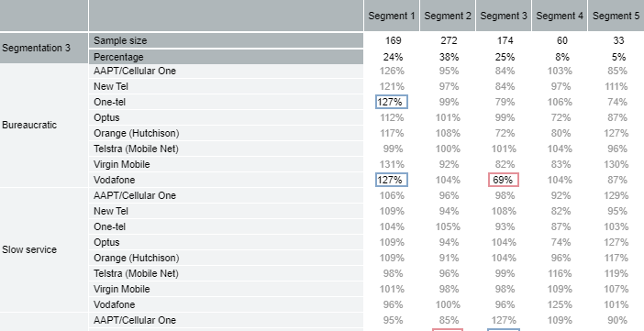This screenshot has height=331, width=644.
Task: Select the Segment 4 column header
Action: pos(560,16)
